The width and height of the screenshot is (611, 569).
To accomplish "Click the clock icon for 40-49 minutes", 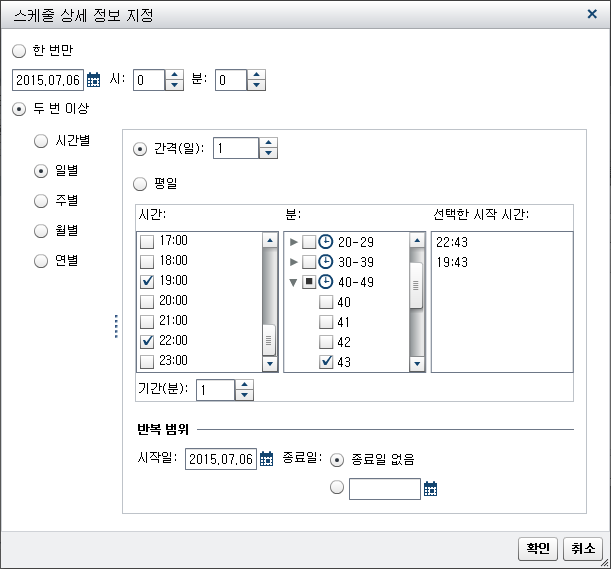I will coord(326,282).
